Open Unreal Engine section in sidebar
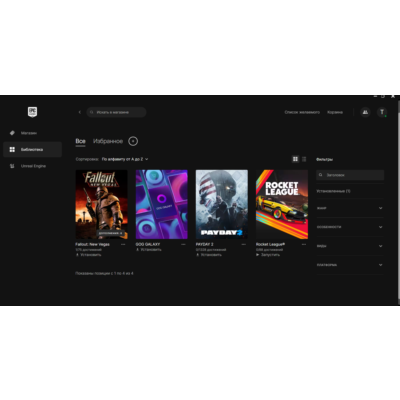The image size is (400, 400). point(32,166)
